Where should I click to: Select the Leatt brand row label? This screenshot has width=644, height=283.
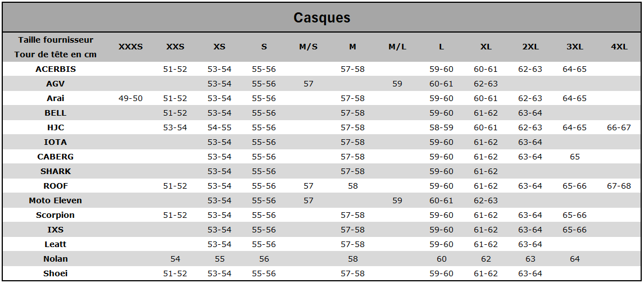[x=56, y=244]
